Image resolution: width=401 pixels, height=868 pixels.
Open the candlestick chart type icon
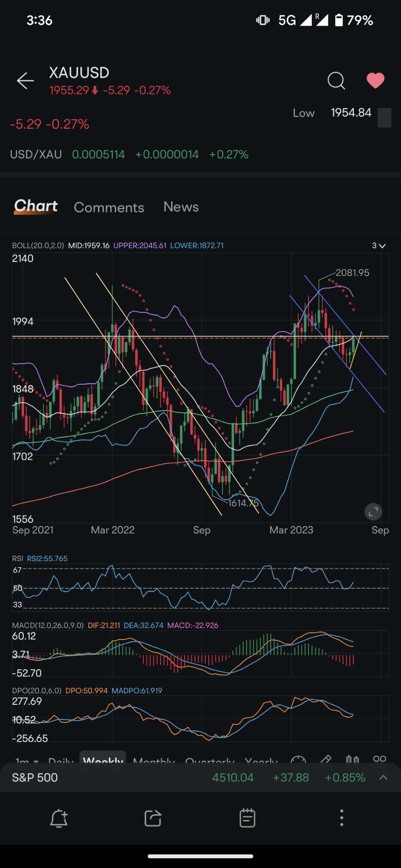point(353,760)
